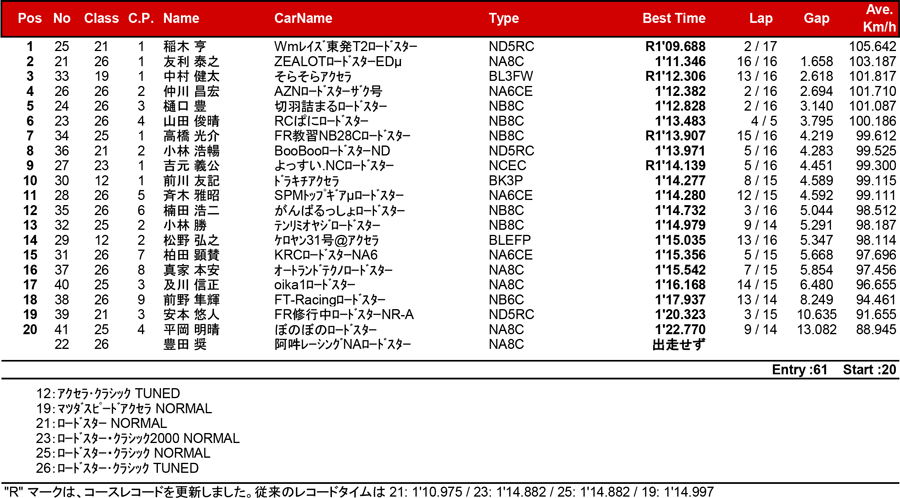
Task: Click type cell NCEC
Action: tap(507, 166)
